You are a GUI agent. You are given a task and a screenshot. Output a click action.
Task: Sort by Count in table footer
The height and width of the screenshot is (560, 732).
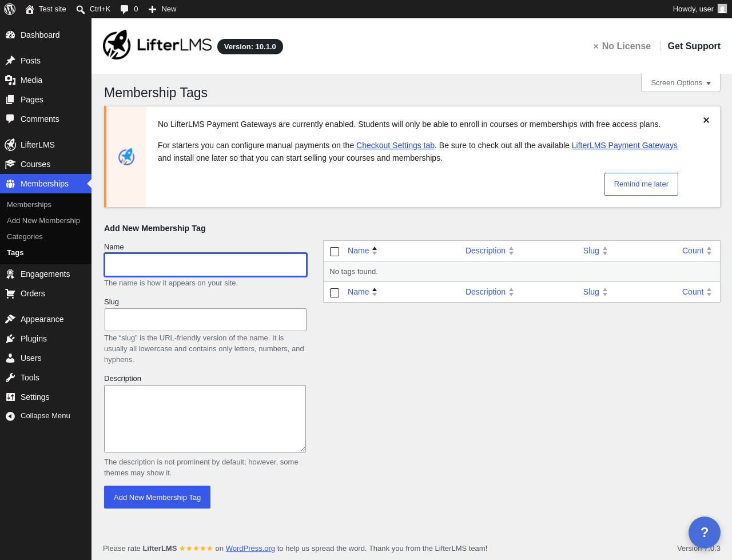697,292
